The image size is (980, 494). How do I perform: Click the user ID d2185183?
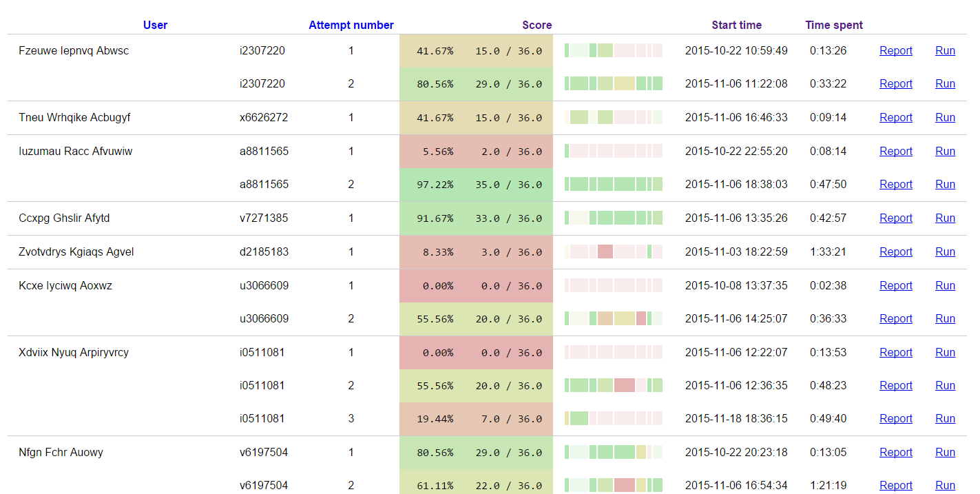click(x=264, y=252)
